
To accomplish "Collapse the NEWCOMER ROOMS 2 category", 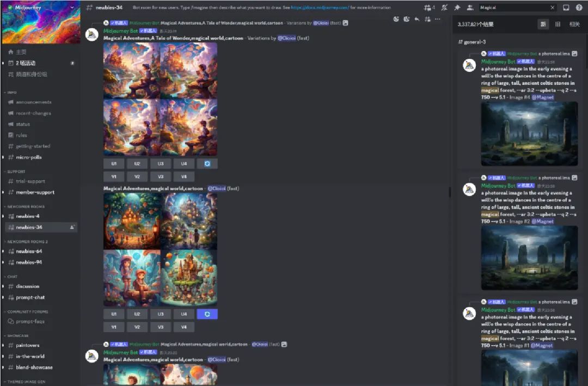I will (26, 242).
